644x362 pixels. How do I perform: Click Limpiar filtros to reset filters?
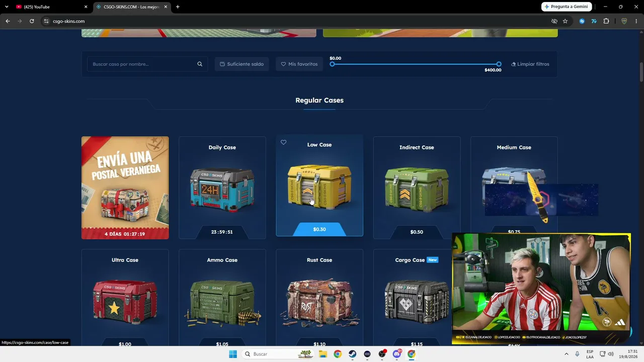530,64
